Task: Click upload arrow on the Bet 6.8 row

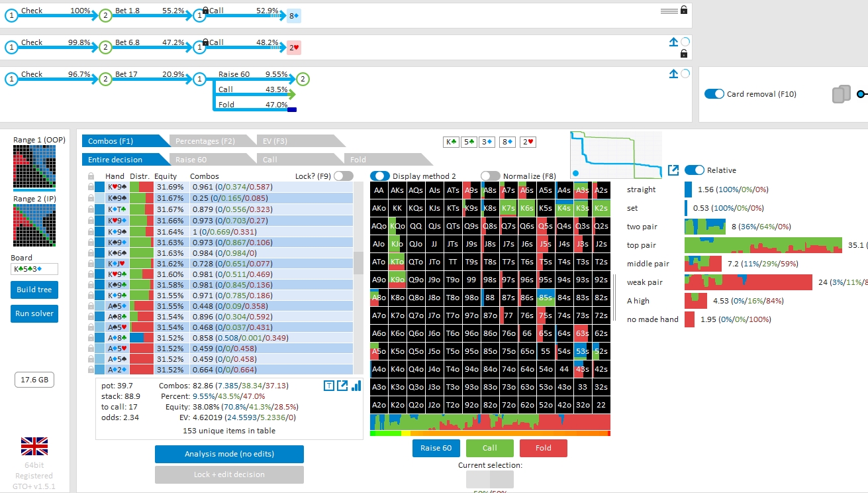Action: point(673,42)
